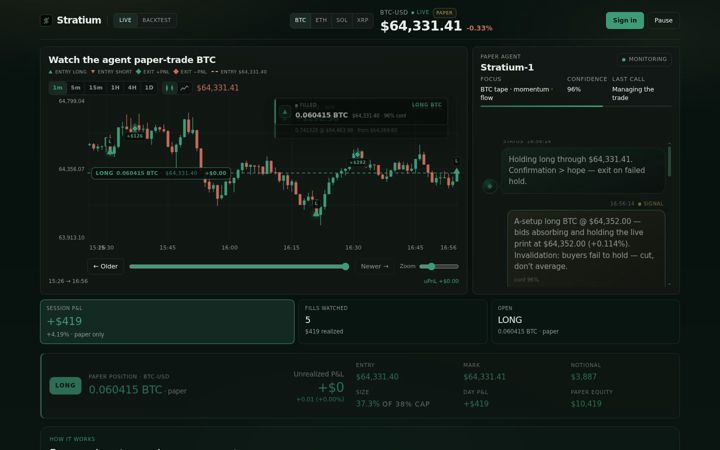Set chart timeframe to 1m

(57, 88)
